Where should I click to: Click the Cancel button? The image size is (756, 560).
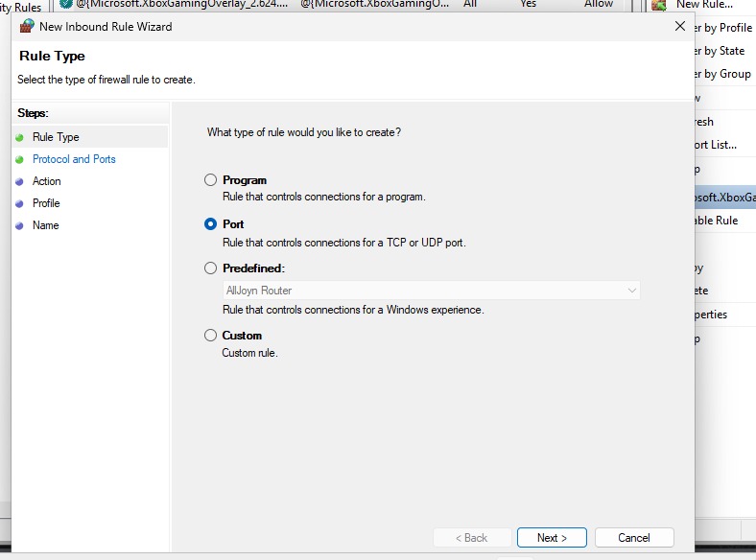coord(634,537)
